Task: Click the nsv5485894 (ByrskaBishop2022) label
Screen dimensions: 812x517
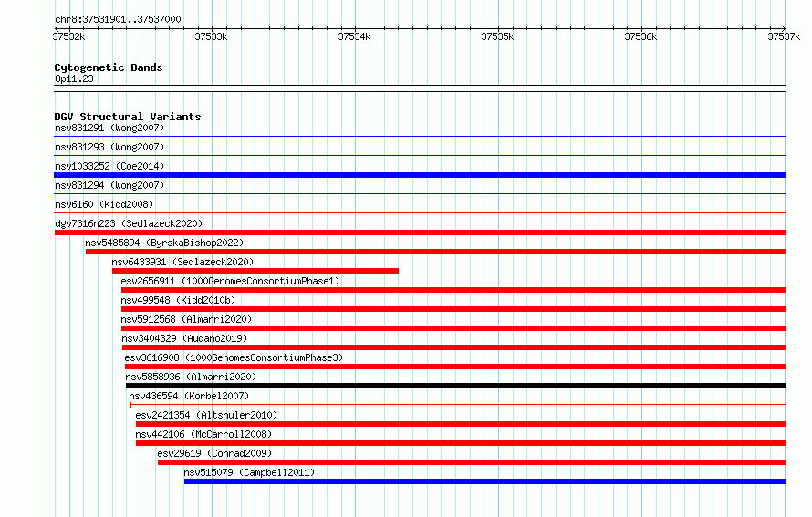Action: tap(164, 243)
